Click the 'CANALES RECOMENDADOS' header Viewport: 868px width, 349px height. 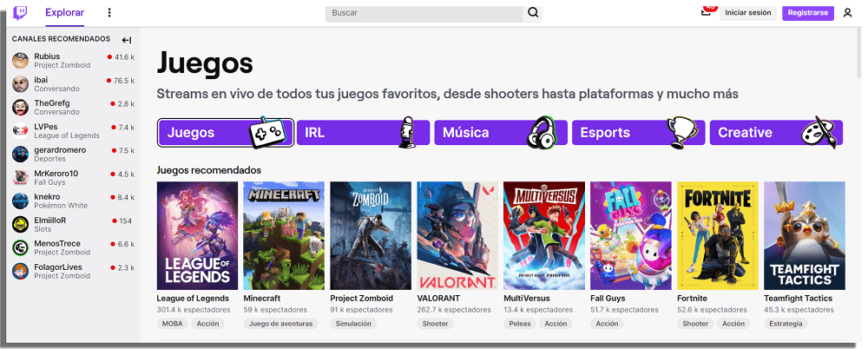(61, 39)
